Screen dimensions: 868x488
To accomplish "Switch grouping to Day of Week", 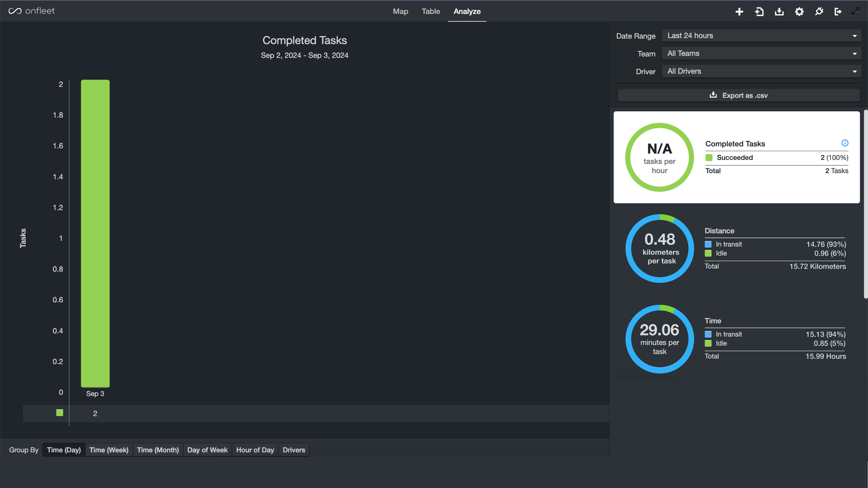I will coord(207,450).
